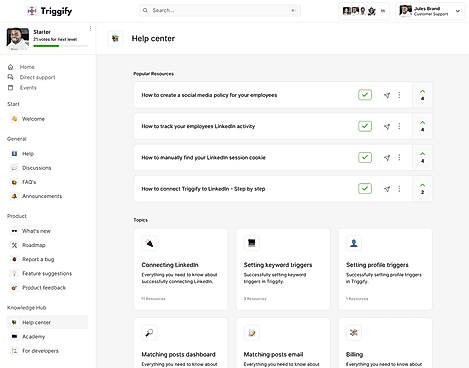Click the Discussions sidebar icon
This screenshot has height=368, width=469.
pyautogui.click(x=14, y=168)
